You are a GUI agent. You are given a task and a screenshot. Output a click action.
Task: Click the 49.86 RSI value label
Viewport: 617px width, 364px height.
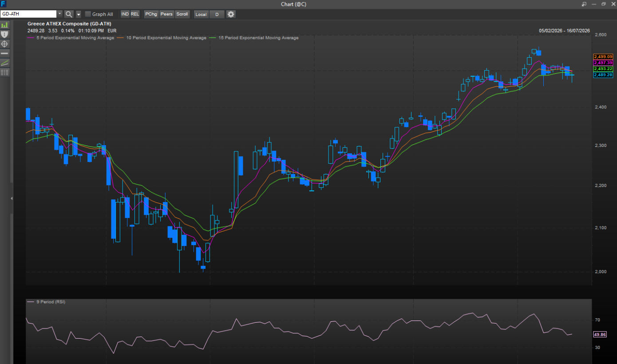click(x=600, y=334)
